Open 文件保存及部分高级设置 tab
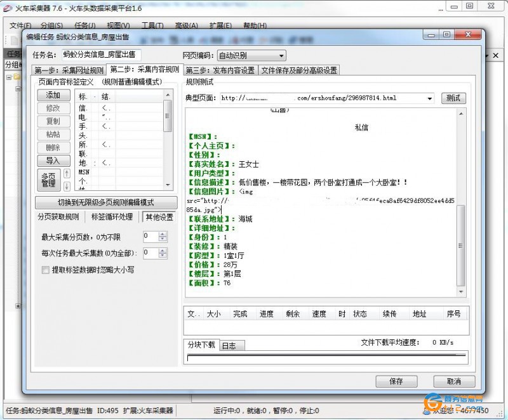The image size is (508, 420). tap(299, 70)
